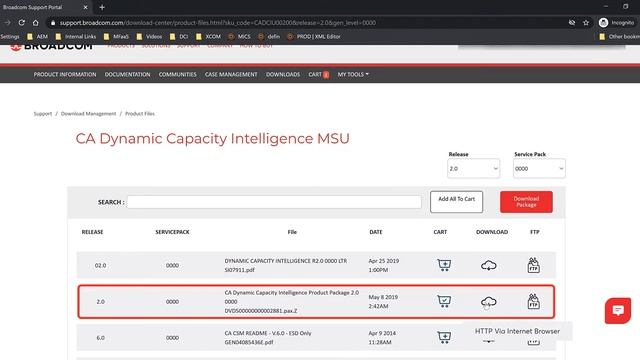
Task: Open the Other bookmarks folder
Action: tap(620, 36)
